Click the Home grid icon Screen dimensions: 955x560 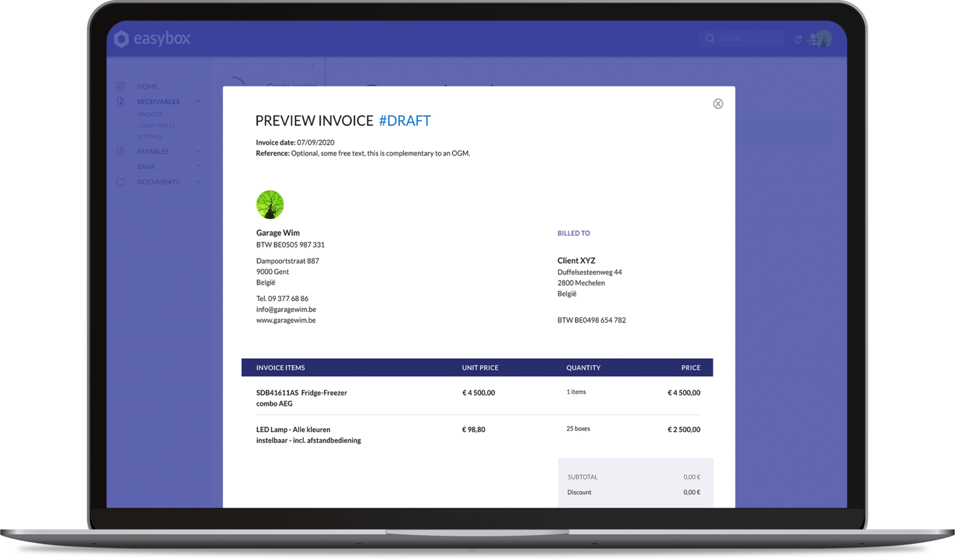pyautogui.click(x=121, y=86)
